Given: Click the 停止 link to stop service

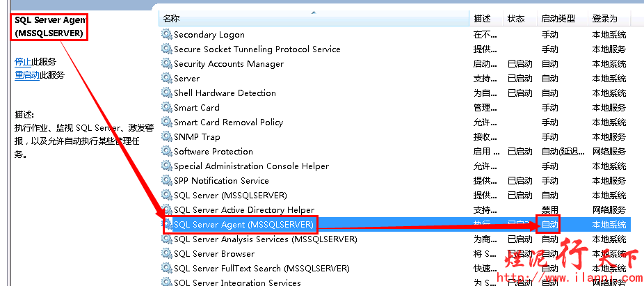Looking at the screenshot, I should coord(23,61).
